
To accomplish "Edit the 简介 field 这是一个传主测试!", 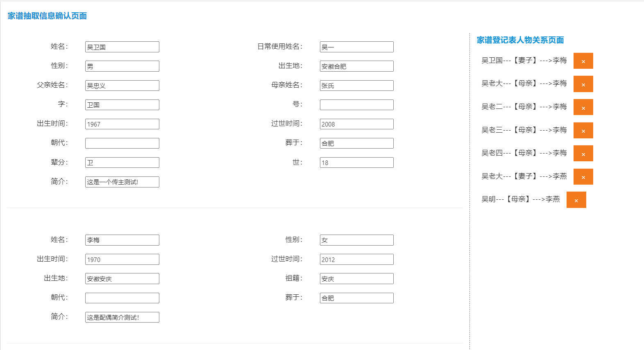I will coord(122,182).
